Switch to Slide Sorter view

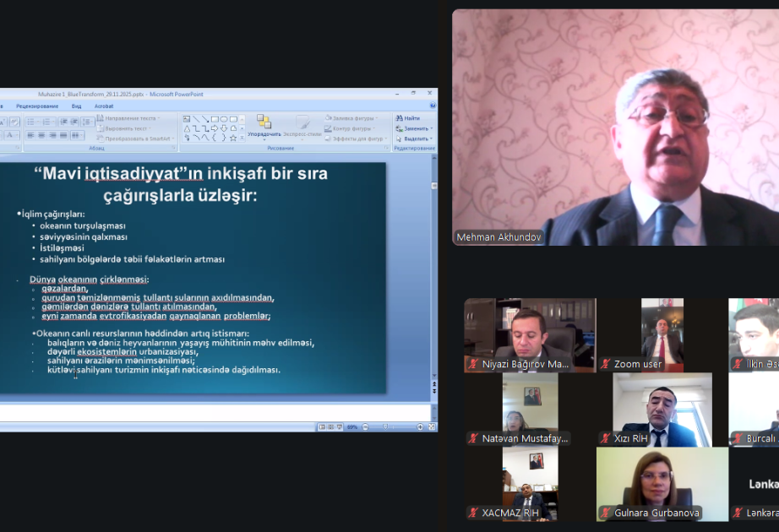[331, 427]
